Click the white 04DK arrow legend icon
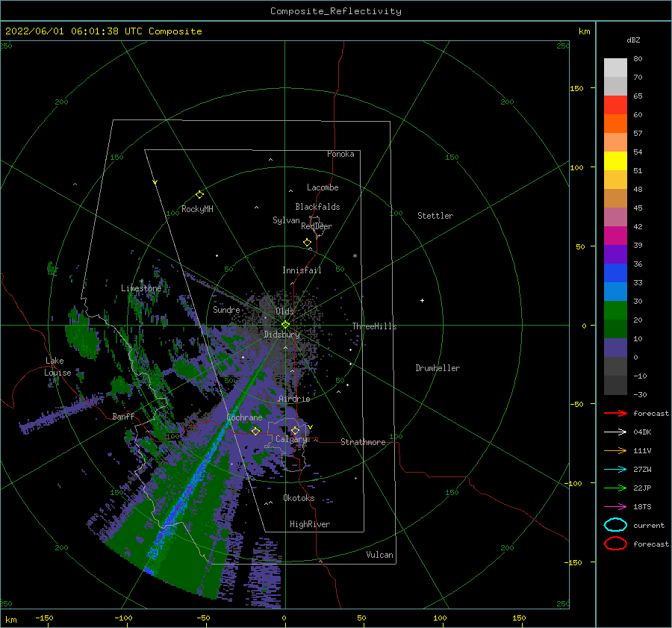The height and width of the screenshot is (628, 672). [615, 432]
